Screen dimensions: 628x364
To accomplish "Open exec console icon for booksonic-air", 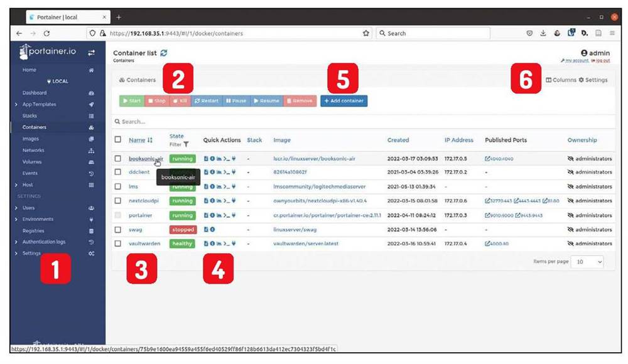I will (x=227, y=159).
